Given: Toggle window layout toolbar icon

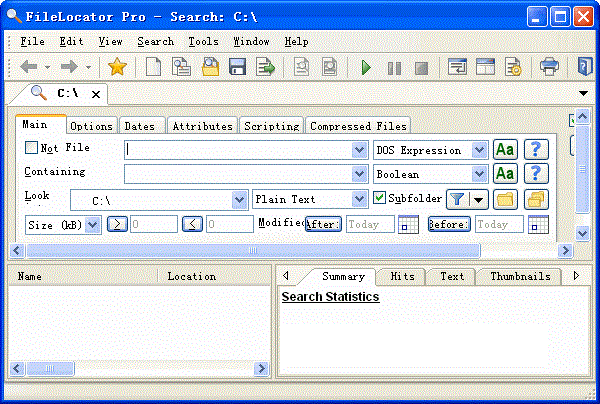Looking at the screenshot, I should coord(485,67).
